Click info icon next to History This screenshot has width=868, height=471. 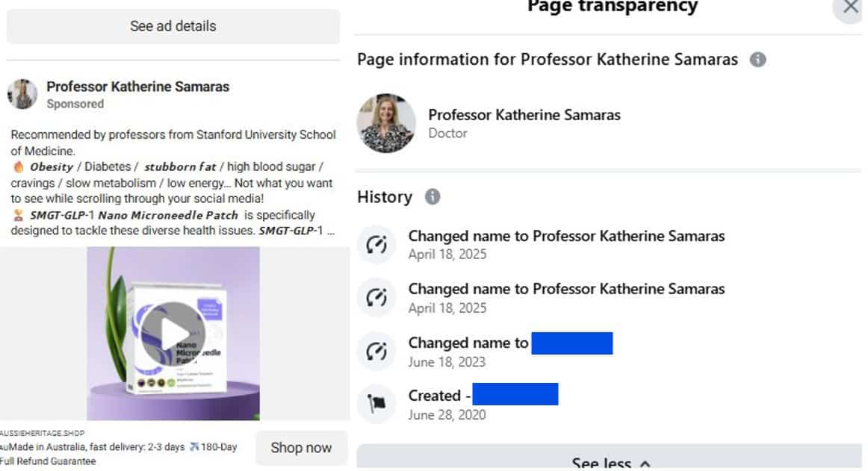[x=433, y=196]
